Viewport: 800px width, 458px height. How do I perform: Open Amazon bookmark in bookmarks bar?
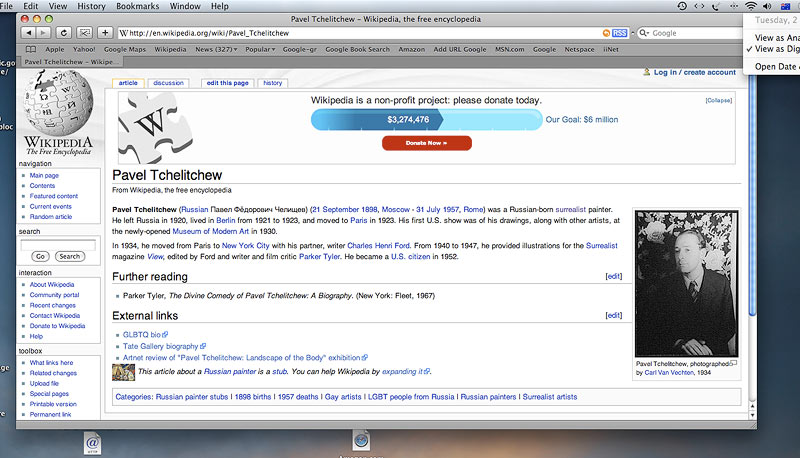[412, 49]
